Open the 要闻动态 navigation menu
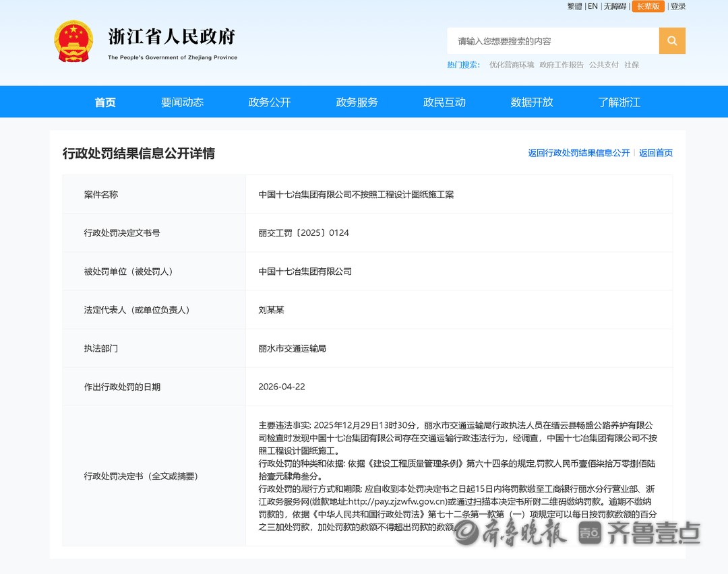The image size is (728, 574). [x=182, y=102]
